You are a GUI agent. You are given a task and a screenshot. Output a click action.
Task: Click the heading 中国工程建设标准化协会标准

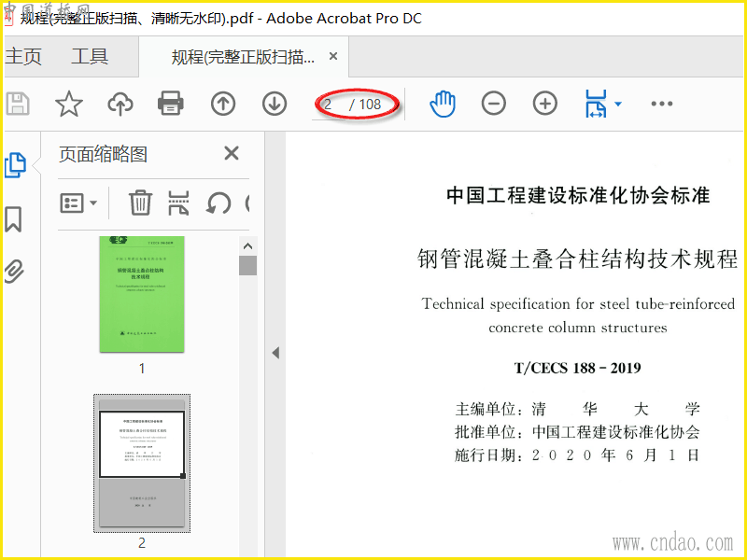coord(578,196)
